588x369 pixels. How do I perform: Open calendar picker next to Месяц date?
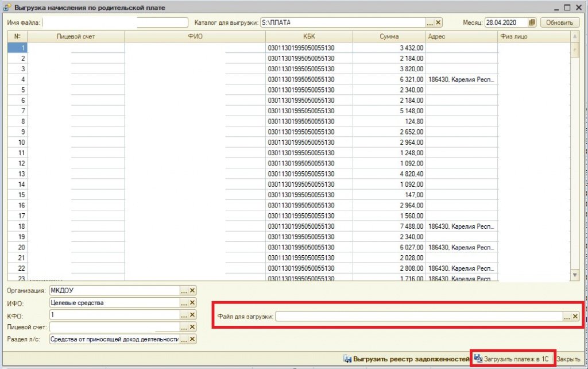coord(532,22)
